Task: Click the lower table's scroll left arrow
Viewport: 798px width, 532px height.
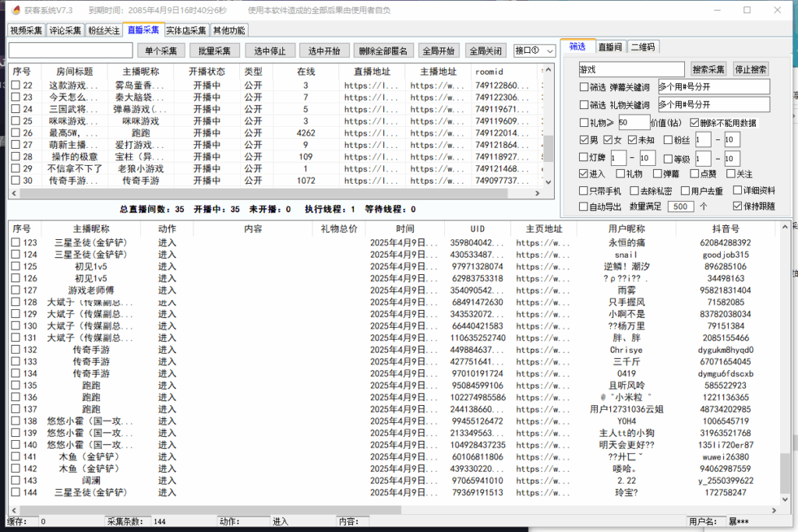Action: coord(14,510)
